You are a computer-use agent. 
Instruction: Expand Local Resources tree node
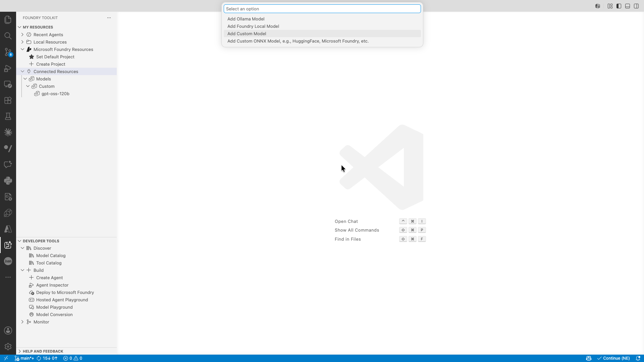click(22, 42)
